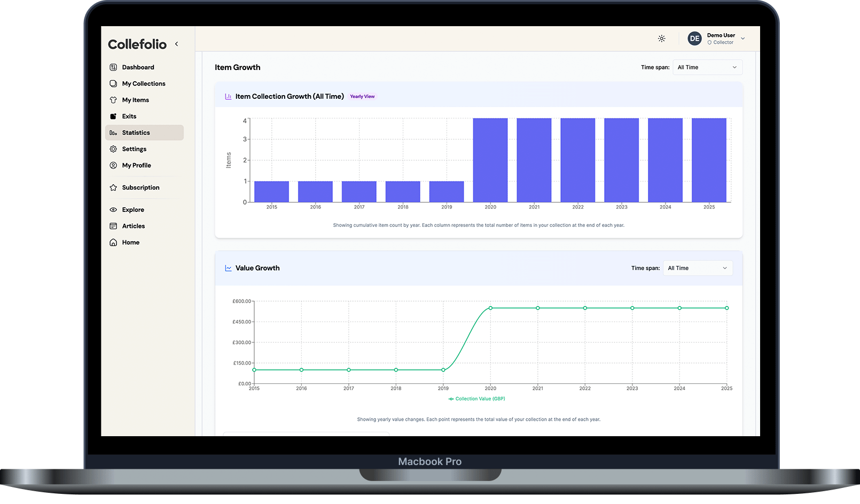The image size is (860, 504).
Task: Open the Item Growth time span dropdown
Action: [x=707, y=67]
